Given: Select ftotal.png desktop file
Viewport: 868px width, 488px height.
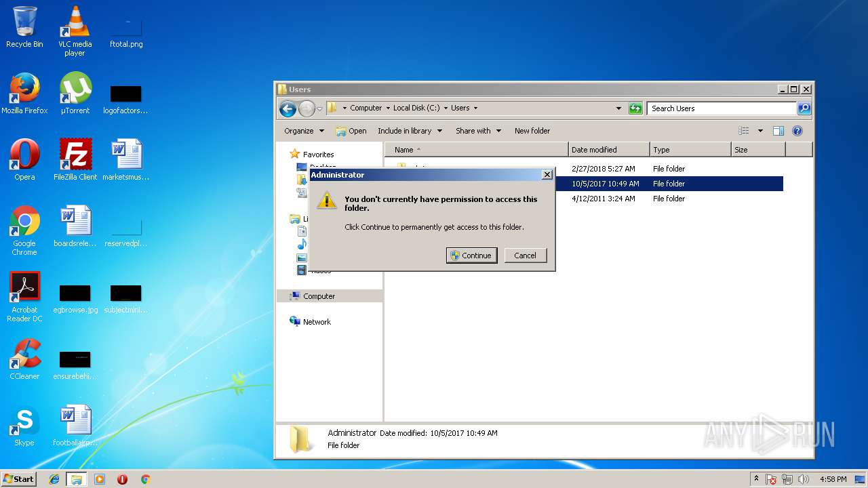Looking at the screenshot, I should pos(126,33).
